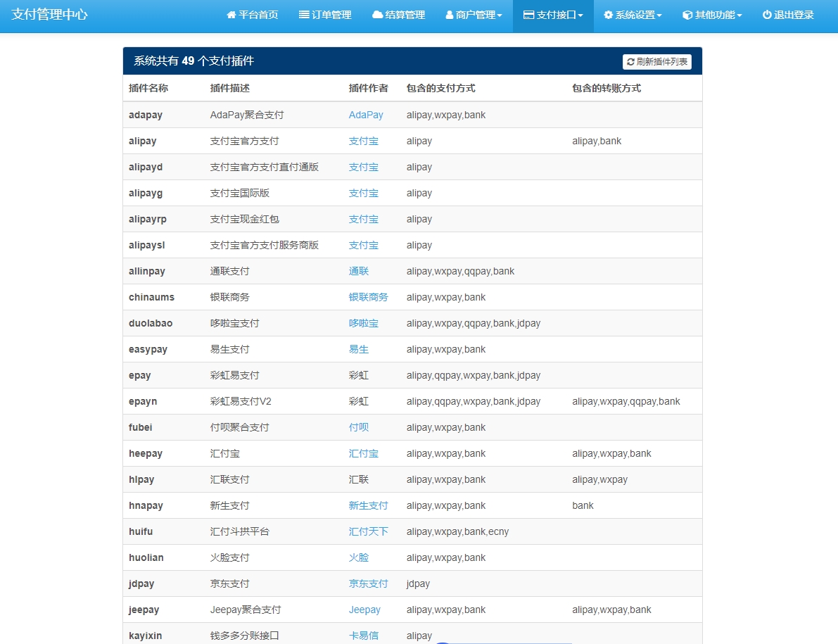838x644 pixels.
Task: Click the cloud icon beside 结算管理
Action: click(377, 15)
